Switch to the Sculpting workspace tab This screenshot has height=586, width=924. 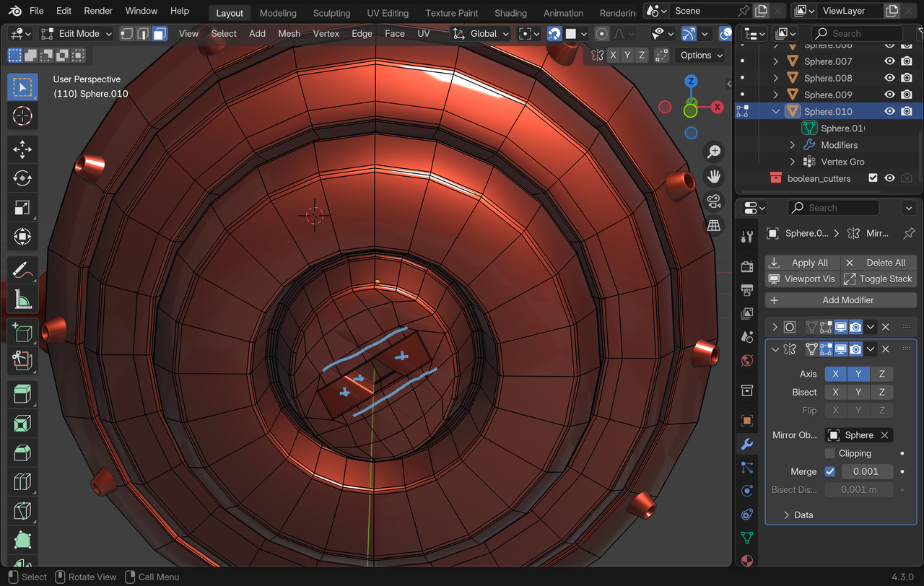pos(331,13)
